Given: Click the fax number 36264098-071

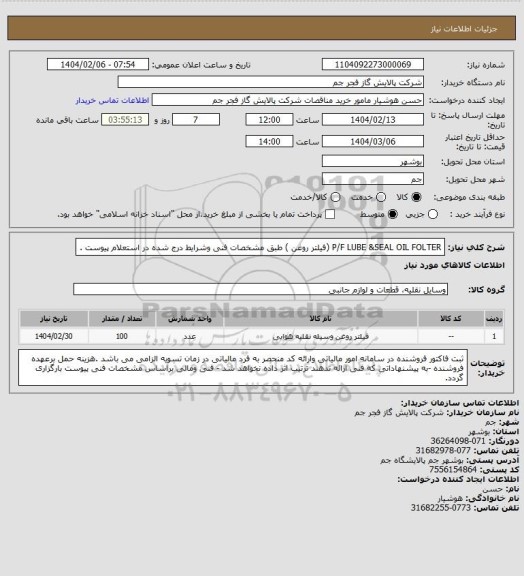Looking at the screenshot, I should pyautogui.click(x=457, y=441).
